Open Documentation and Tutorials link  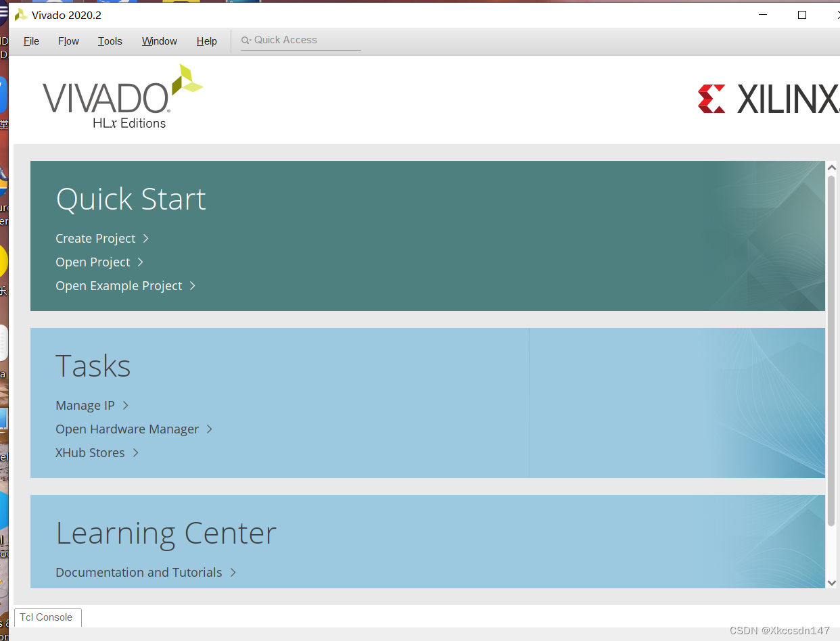point(139,573)
